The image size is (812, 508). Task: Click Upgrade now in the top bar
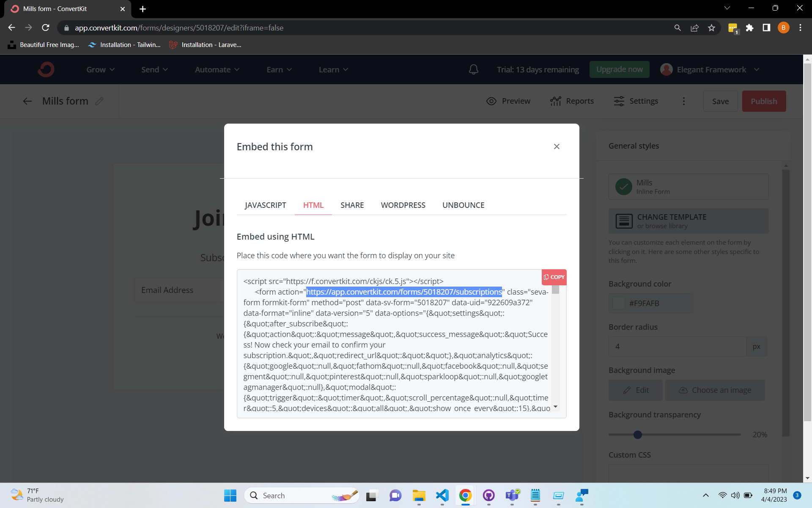tap(619, 69)
